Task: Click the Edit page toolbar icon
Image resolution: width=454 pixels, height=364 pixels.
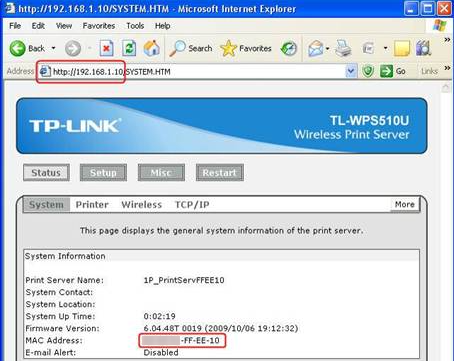Action: click(x=368, y=49)
